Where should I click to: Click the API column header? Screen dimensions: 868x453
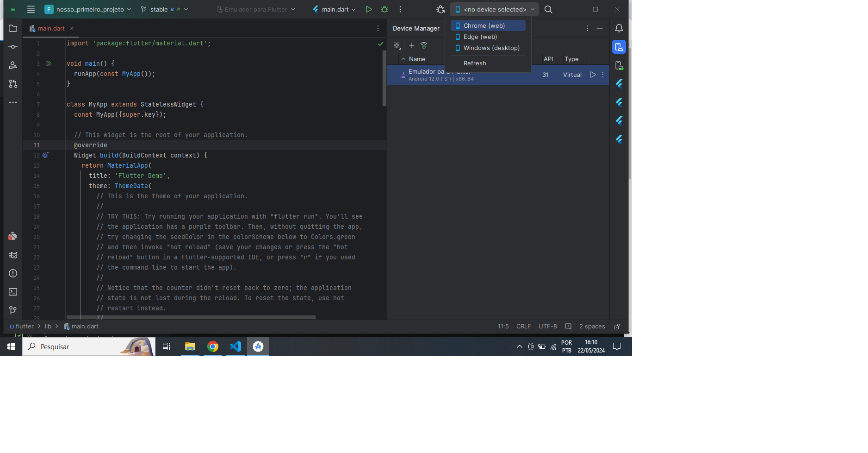pos(548,59)
